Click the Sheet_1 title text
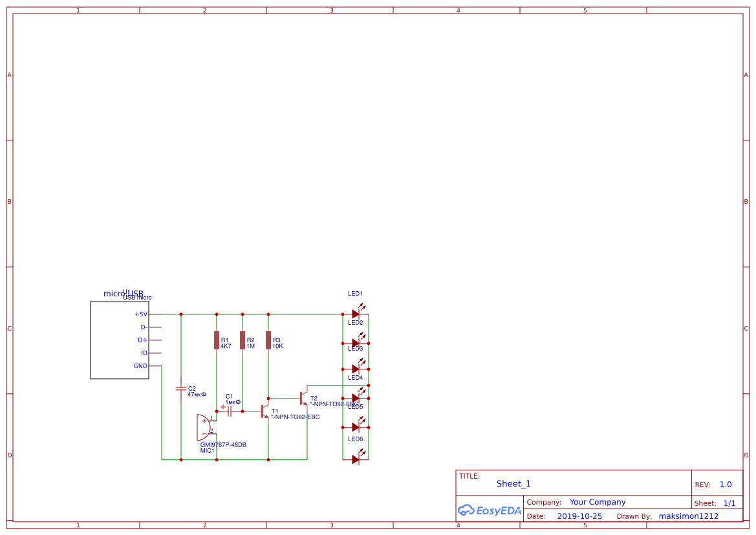The image size is (756, 535). tap(513, 483)
